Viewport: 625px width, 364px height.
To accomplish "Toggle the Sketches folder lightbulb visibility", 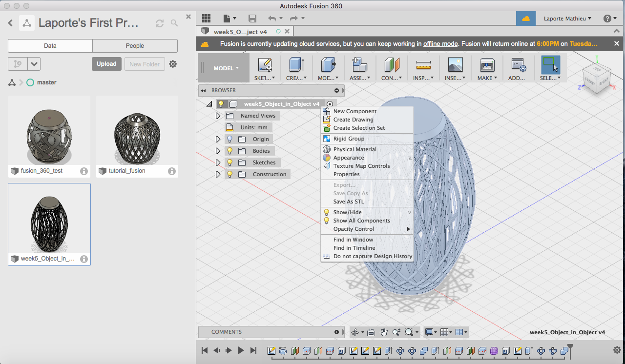I will point(229,162).
